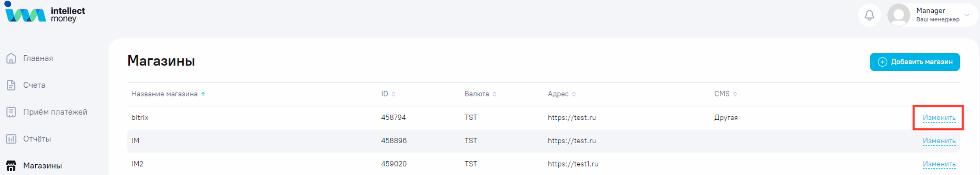Click the Счета document icon
Viewport: 980px width, 175px height.
tap(11, 85)
